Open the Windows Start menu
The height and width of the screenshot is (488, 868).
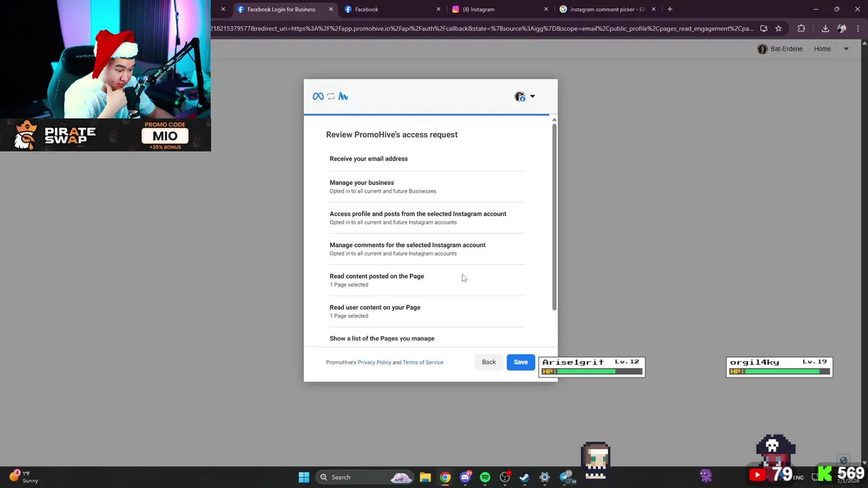click(304, 477)
